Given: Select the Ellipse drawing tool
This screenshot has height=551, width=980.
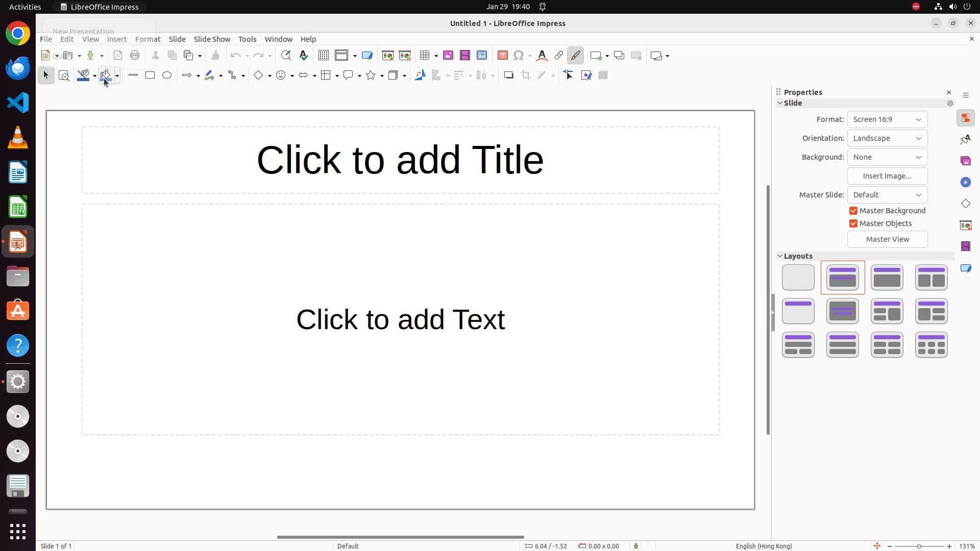Looking at the screenshot, I should (167, 76).
